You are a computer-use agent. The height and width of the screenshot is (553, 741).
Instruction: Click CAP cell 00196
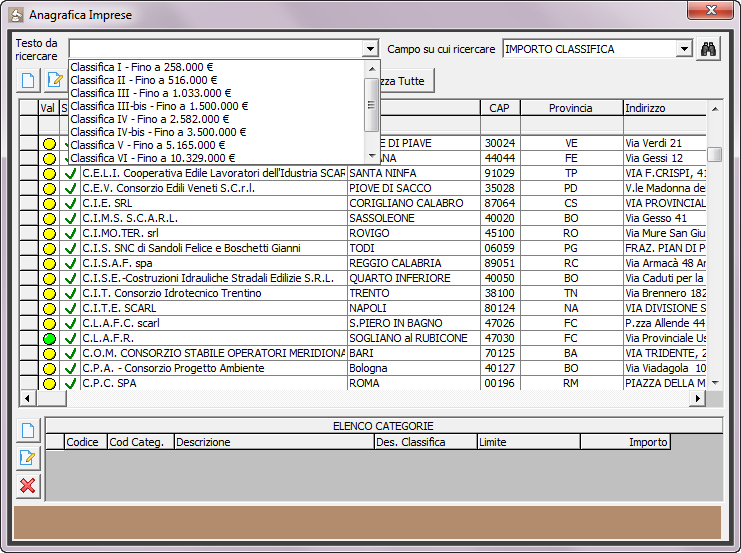tap(500, 383)
